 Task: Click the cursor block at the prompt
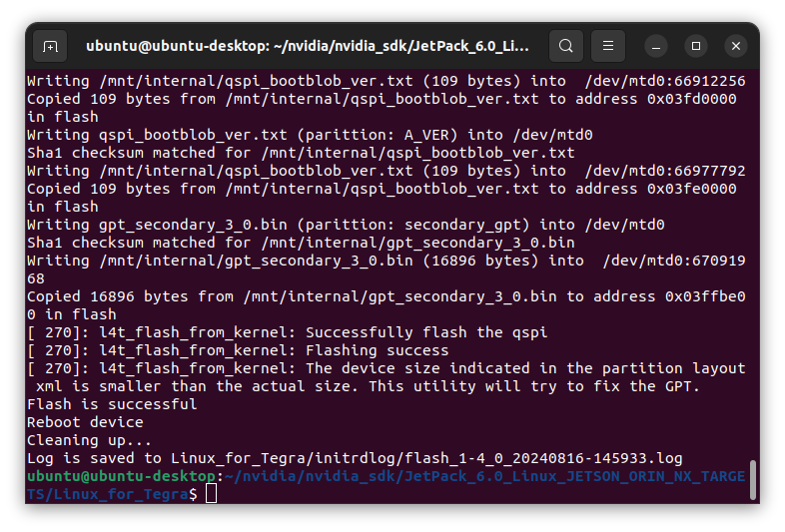(212, 493)
